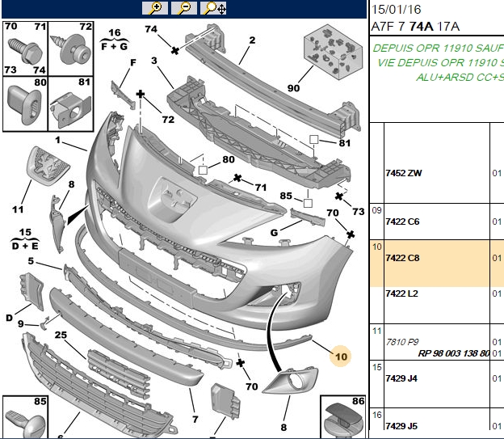
Task: Select callout number 3 for the absorber
Action: coord(154,61)
